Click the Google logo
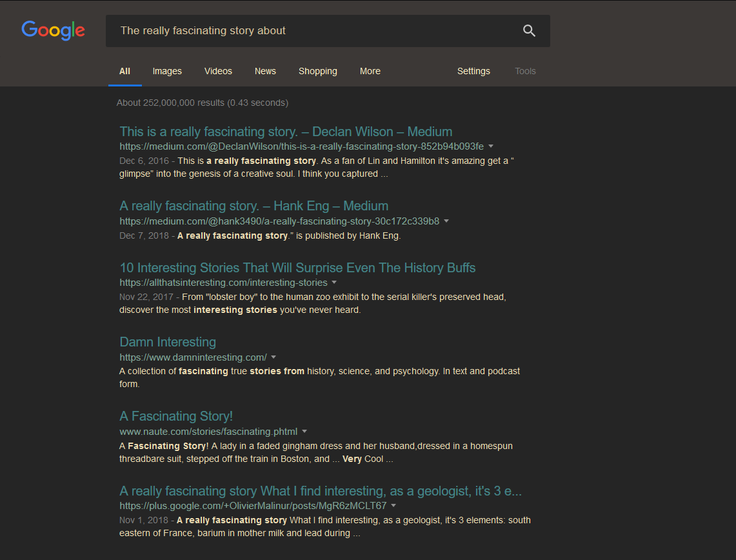 pyautogui.click(x=53, y=30)
